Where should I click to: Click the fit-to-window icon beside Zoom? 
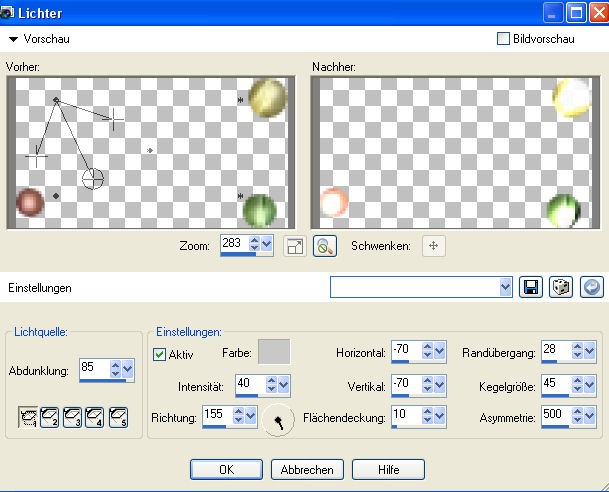(x=294, y=245)
